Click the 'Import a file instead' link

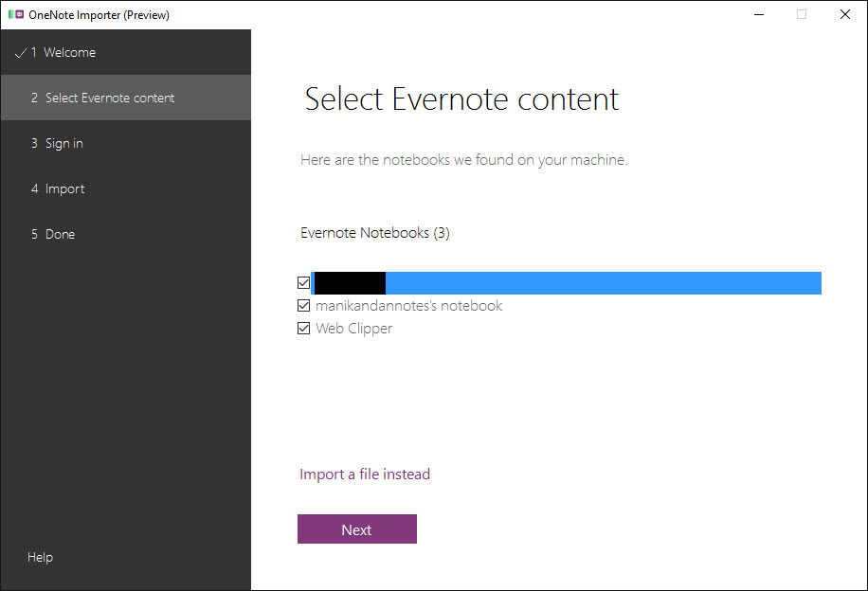[x=365, y=475]
